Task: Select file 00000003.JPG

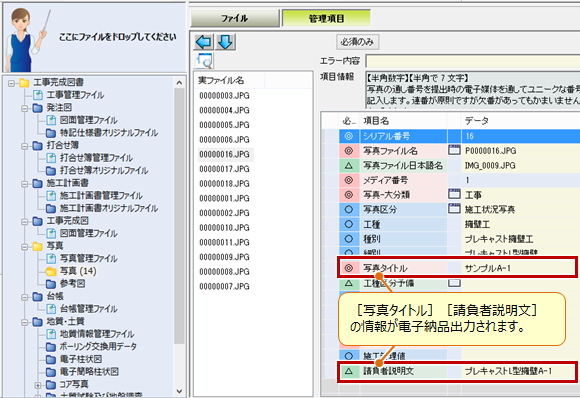Action: point(224,96)
